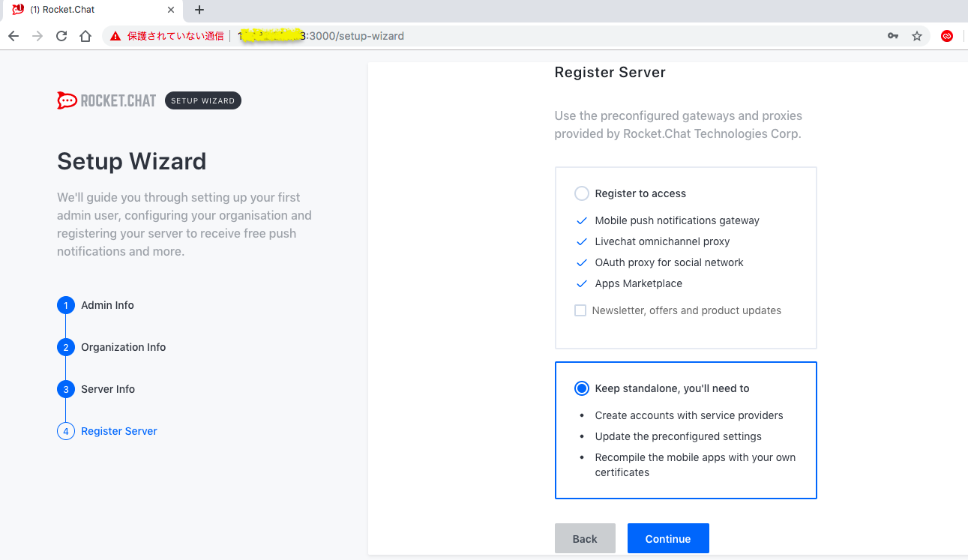Click the Rocket.Chat logo icon
Image resolution: width=968 pixels, height=560 pixels.
(x=67, y=100)
